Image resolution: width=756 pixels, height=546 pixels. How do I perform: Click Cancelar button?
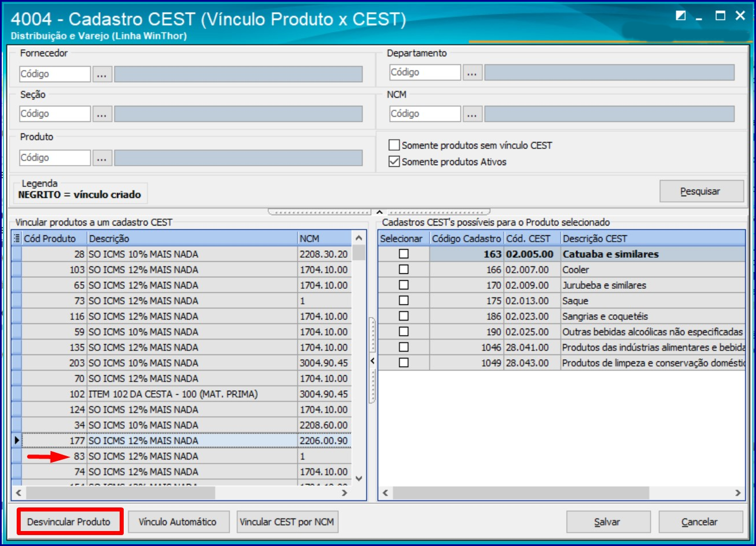click(x=701, y=522)
